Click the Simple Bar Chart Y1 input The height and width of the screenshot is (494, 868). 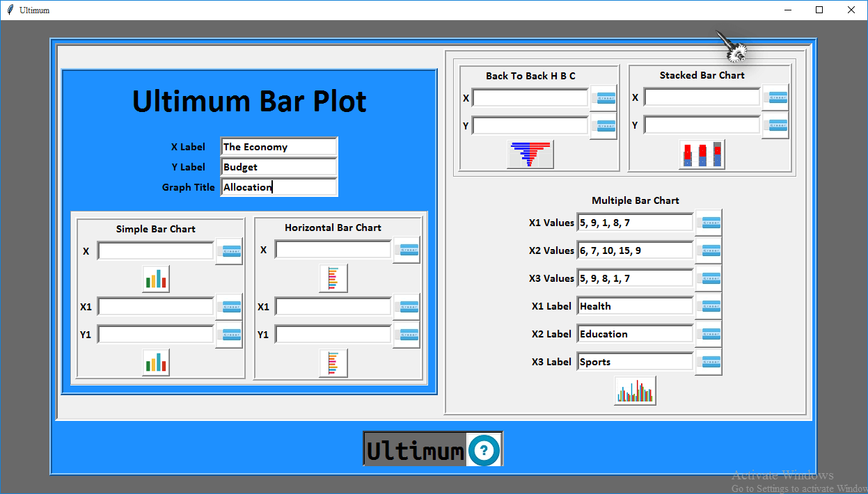(156, 335)
